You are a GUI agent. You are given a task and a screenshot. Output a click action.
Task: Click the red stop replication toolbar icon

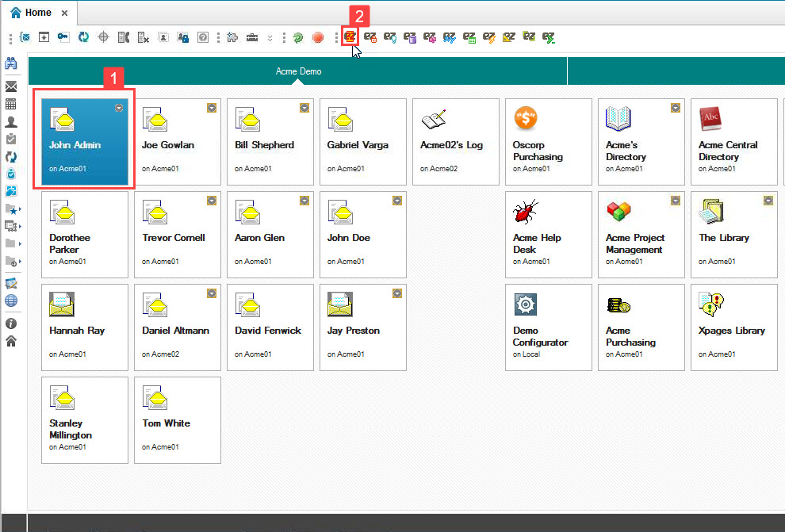(318, 37)
